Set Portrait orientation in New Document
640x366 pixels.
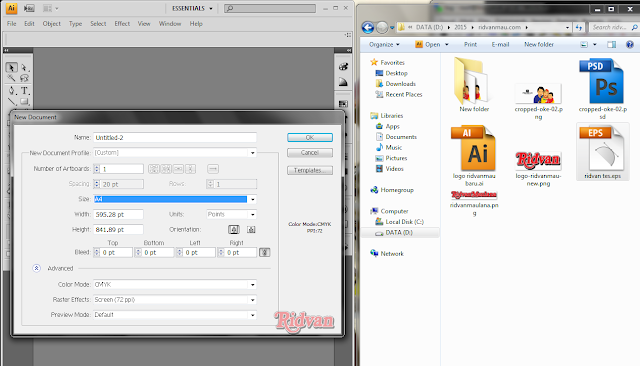234,230
